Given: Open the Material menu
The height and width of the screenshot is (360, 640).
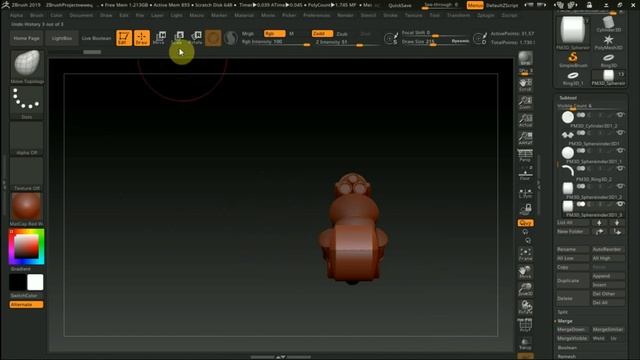Looking at the screenshot, I should [x=244, y=15].
